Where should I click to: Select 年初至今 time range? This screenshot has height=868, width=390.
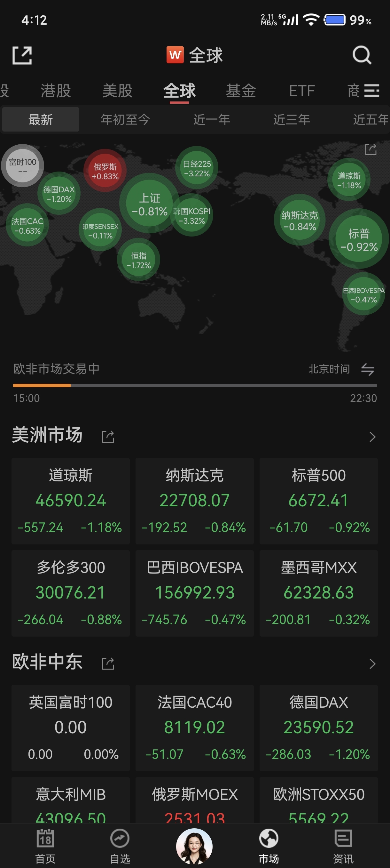125,120
